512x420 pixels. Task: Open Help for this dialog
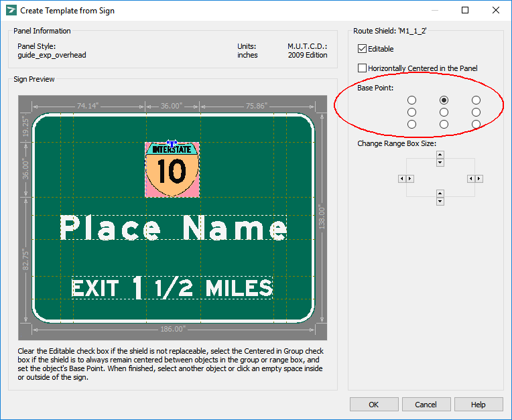pyautogui.click(x=478, y=405)
